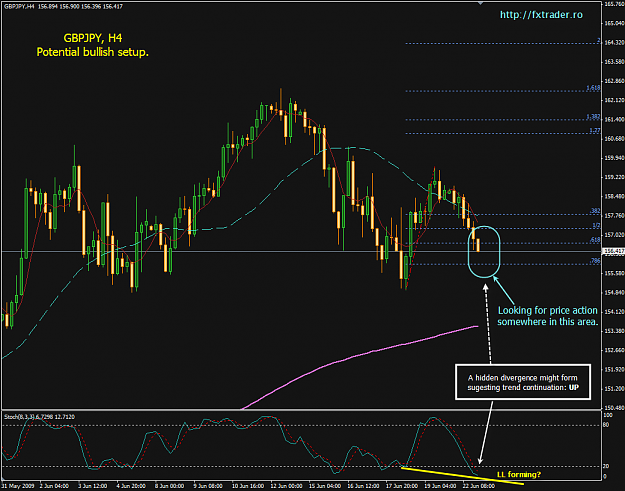
Task: Click the 1.27 Fibonacci level label
Action: coord(595,130)
